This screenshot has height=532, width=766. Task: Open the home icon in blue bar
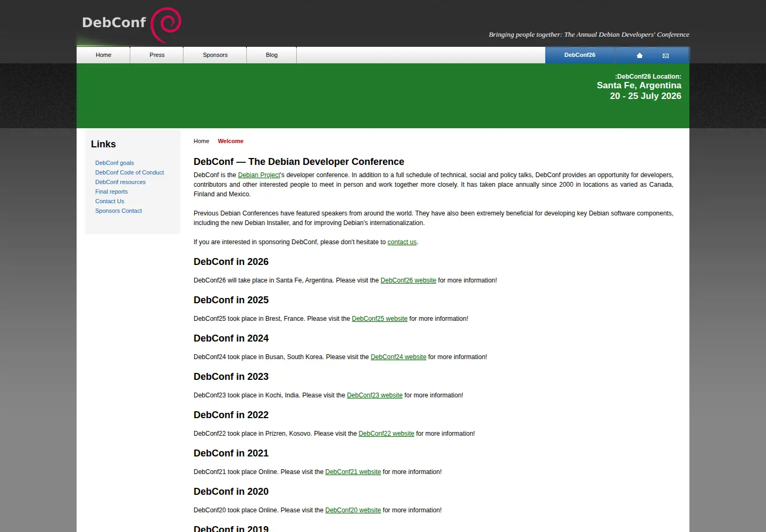(639, 55)
